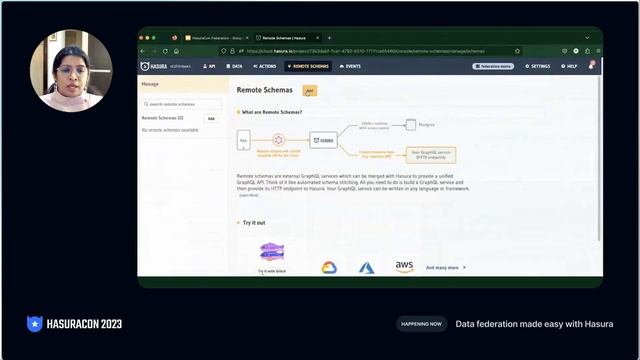Click the HASURA box in the diagram
This screenshot has height=360, width=640.
pos(323,140)
